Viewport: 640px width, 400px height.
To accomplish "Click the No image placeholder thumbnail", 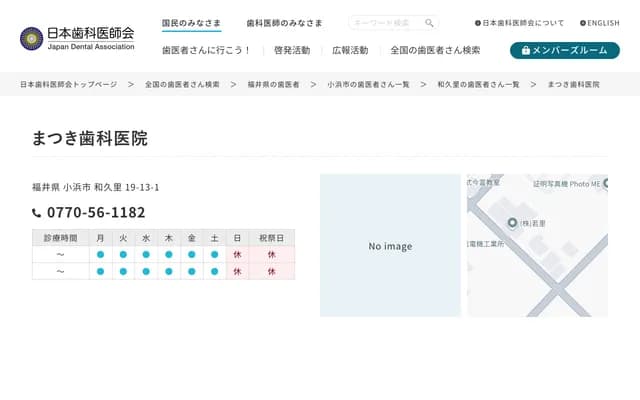I will click(x=390, y=246).
